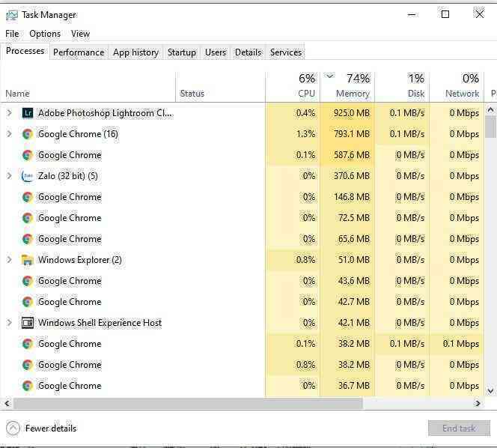Click the Chrome icon in the 42.7 MB row
This screenshot has width=497, height=448.
[28, 302]
